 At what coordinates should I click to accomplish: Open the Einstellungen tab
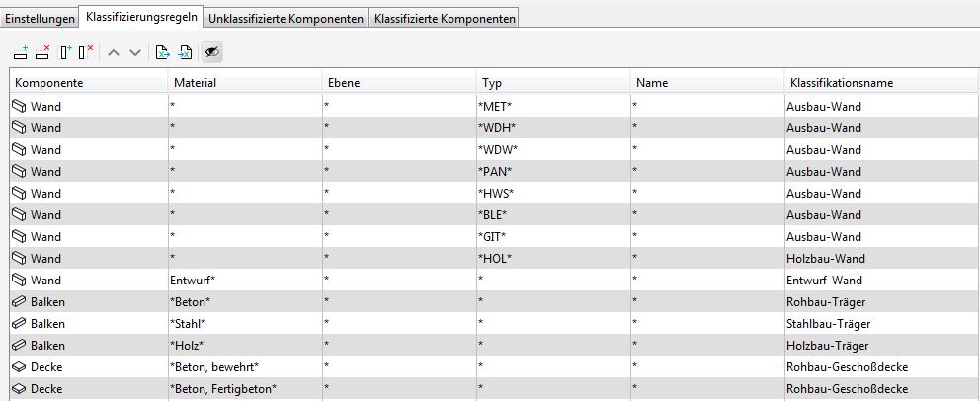click(40, 19)
